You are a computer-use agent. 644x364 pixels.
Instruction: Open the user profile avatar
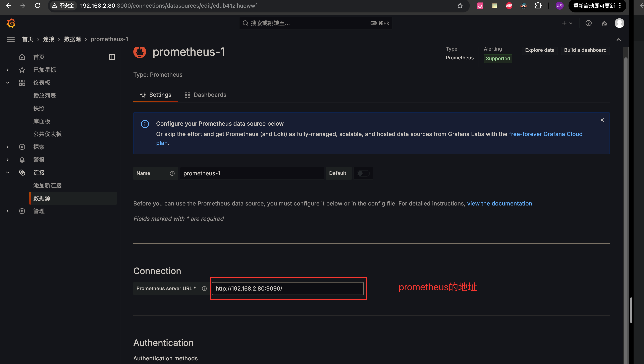click(619, 23)
